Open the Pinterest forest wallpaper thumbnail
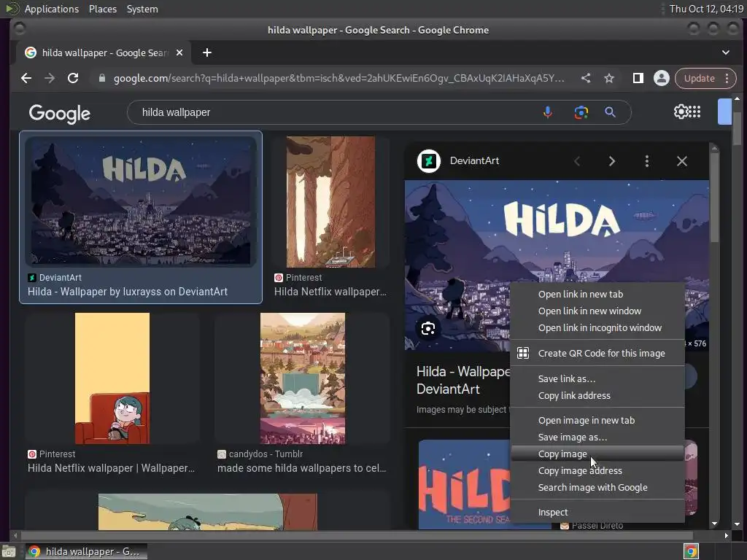747x560 pixels. [330, 202]
